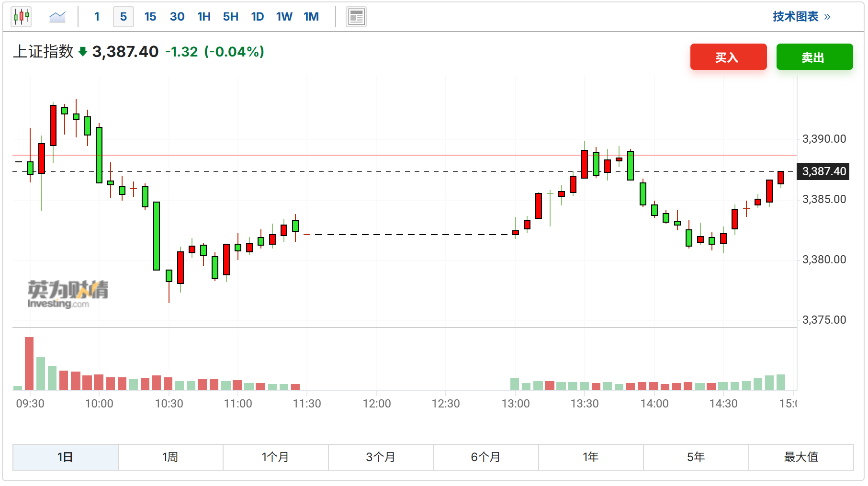
Task: Click the 13:00 time axis label
Action: coord(516,404)
